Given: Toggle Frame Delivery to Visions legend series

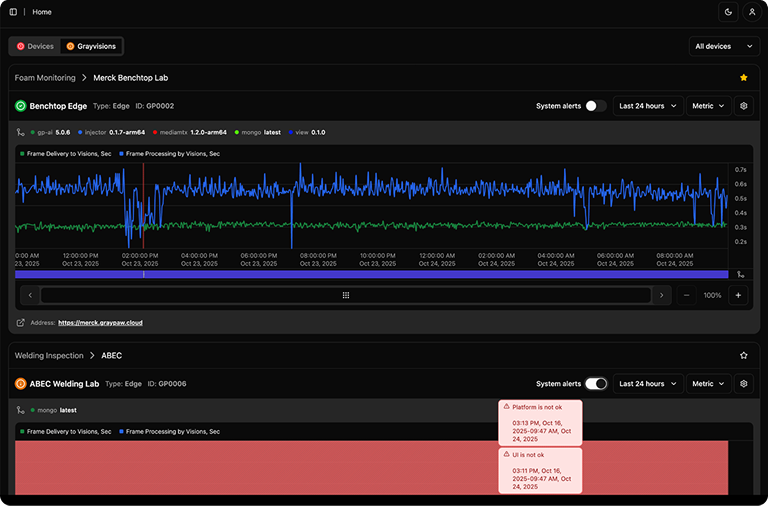Looking at the screenshot, I should click(65, 154).
